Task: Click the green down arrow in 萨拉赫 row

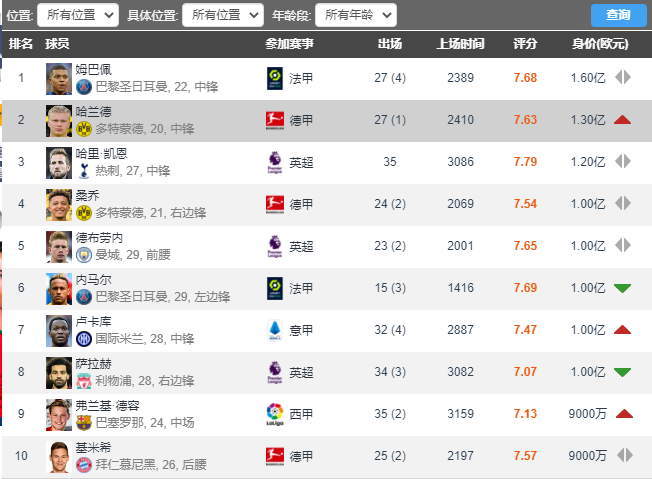Action: (622, 372)
